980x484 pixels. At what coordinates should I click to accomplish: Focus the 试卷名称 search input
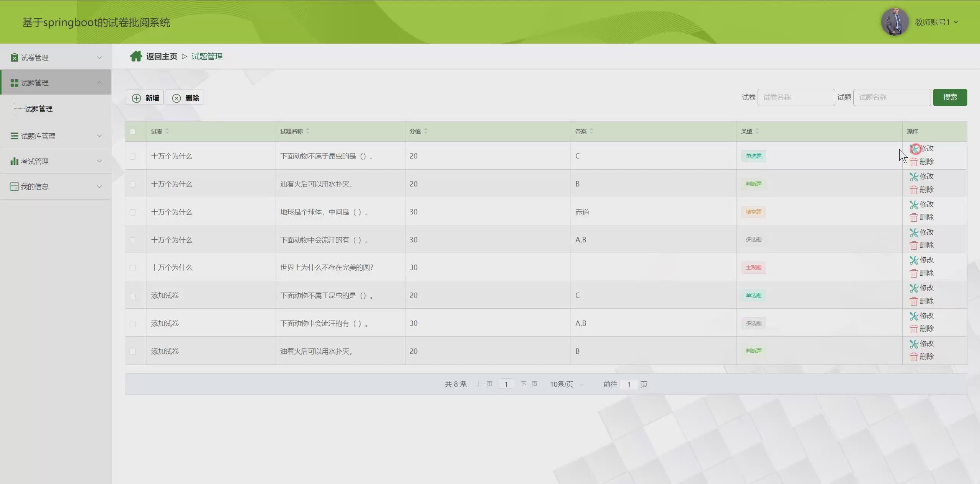[x=796, y=97]
